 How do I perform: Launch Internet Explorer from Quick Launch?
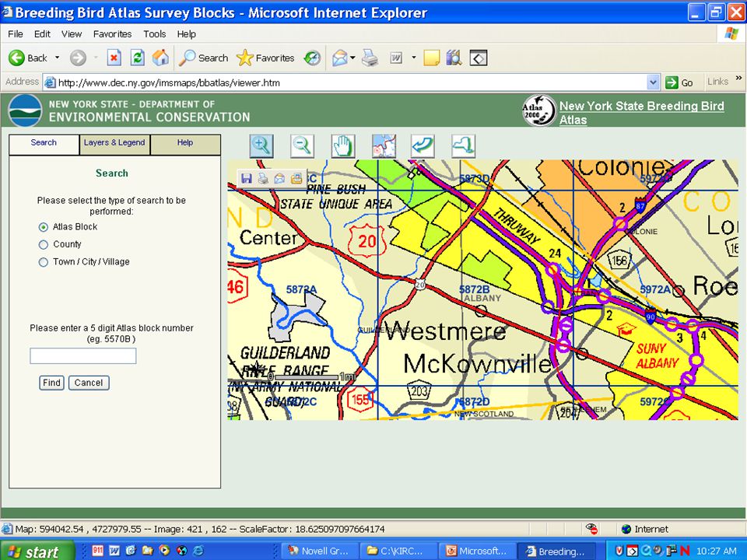pos(198,551)
